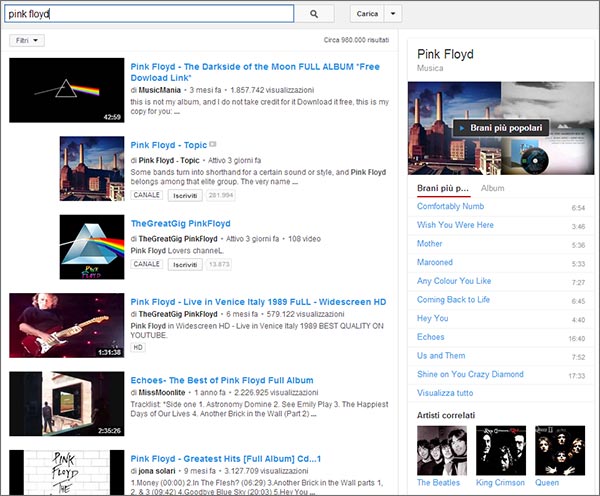Subscribe with Iscriviti on Pink Floyd - Topic

pos(185,195)
